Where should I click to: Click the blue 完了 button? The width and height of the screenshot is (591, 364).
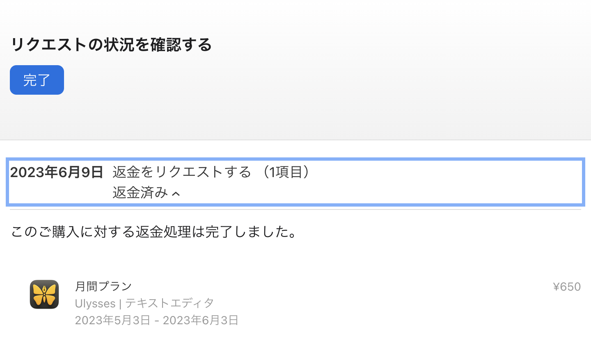37,80
